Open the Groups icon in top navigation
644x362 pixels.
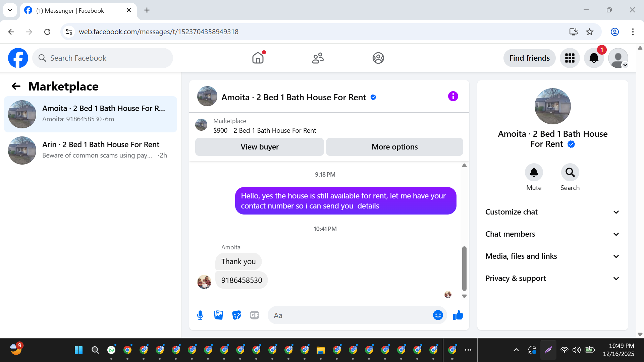click(378, 58)
